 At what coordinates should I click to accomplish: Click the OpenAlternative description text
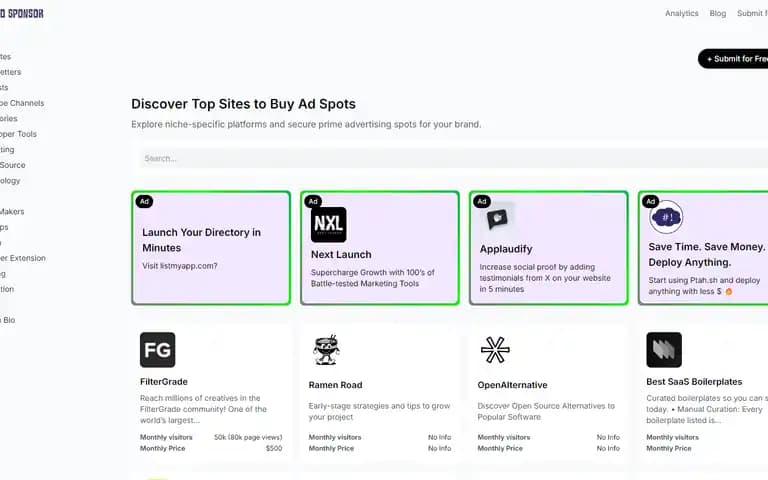tap(546, 411)
